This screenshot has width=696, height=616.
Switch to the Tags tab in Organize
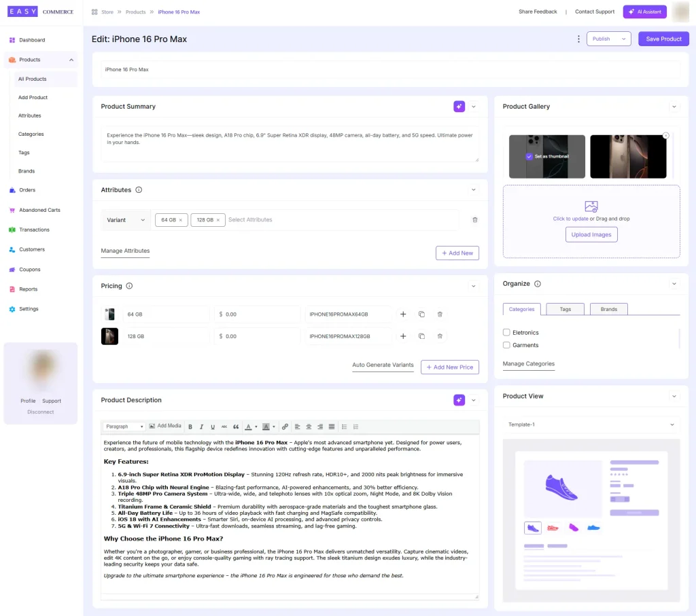click(565, 309)
